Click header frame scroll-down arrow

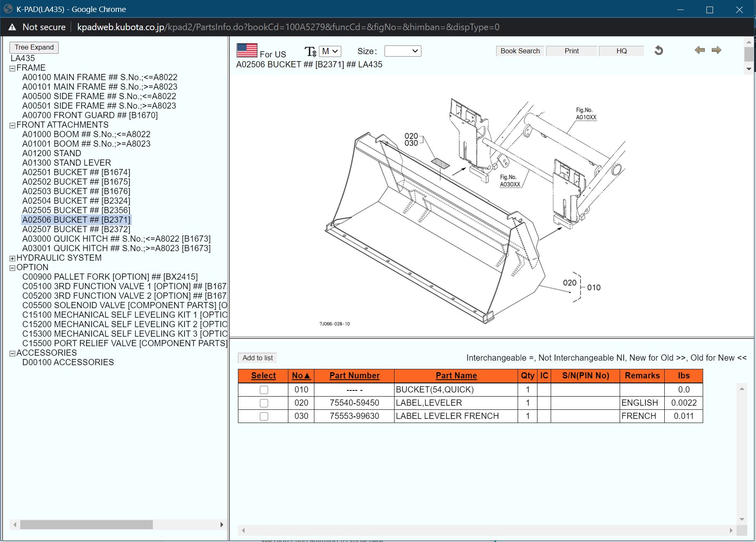coord(749,69)
